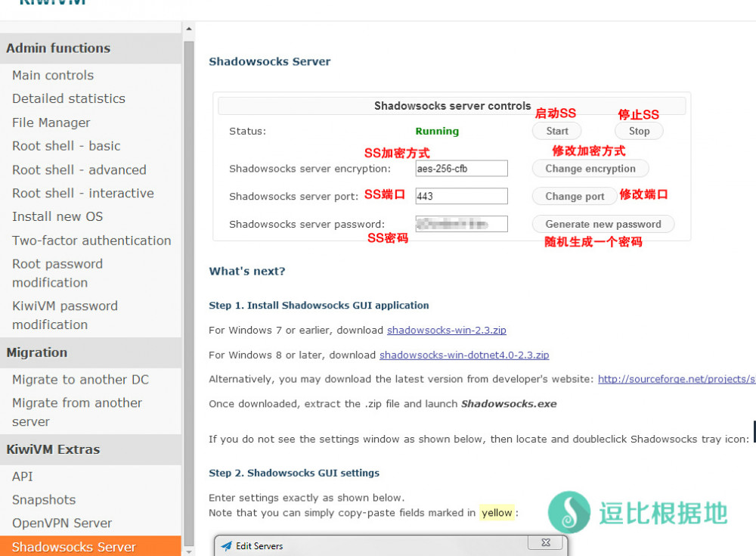Close the Edit Servers window
Viewport: 756px width, 556px height.
pos(545,542)
